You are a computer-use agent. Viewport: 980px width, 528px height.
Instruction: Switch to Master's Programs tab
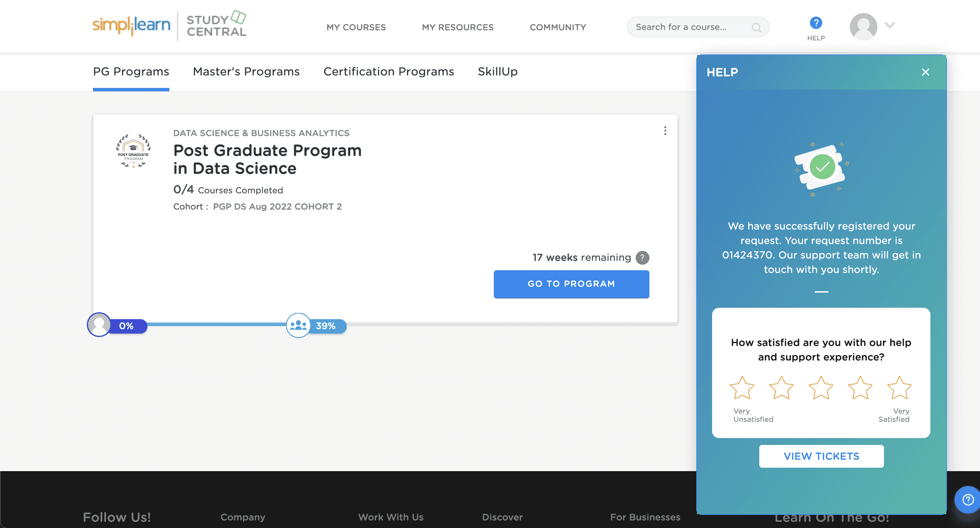pos(246,72)
